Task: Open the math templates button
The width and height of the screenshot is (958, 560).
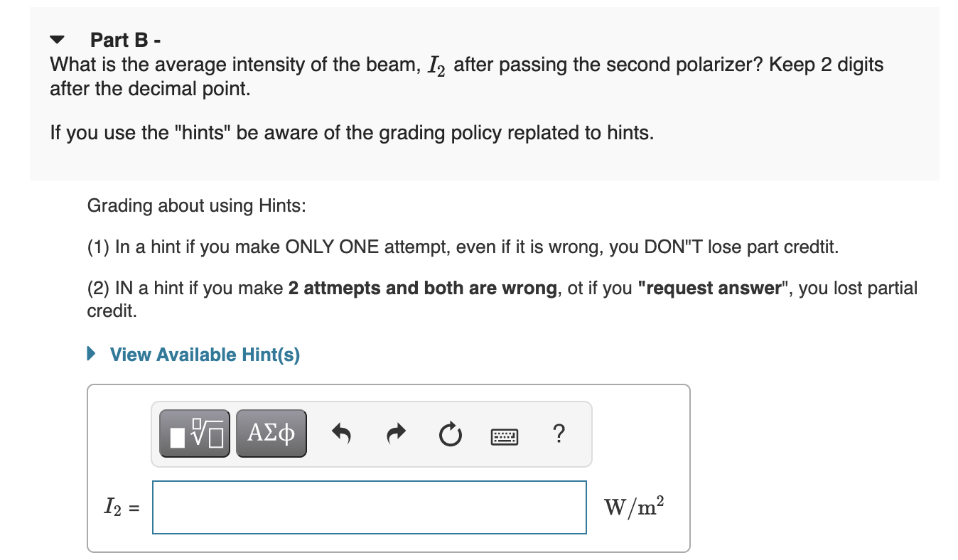Action: click(194, 433)
